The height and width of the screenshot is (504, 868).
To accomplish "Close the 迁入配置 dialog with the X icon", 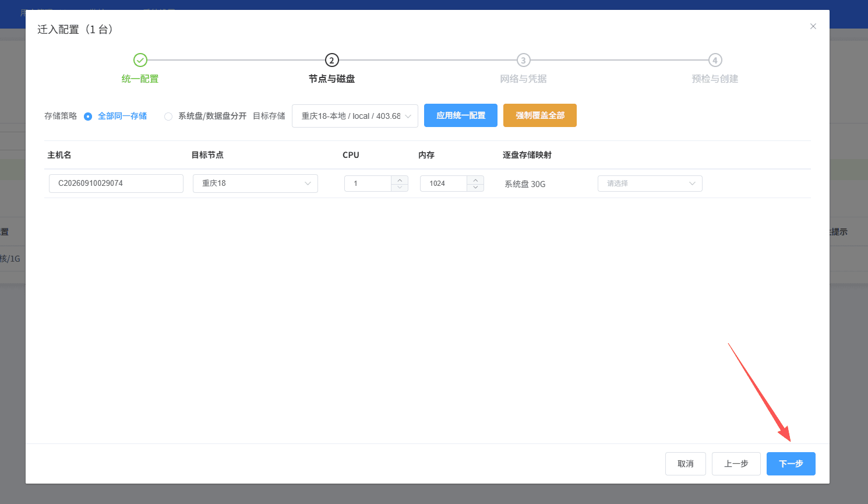I will [813, 26].
